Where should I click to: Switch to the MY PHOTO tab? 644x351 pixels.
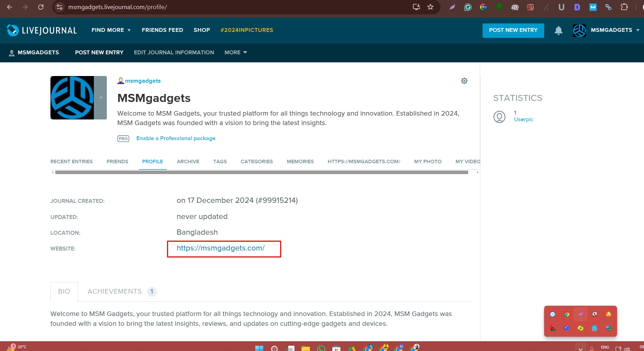[x=428, y=161]
